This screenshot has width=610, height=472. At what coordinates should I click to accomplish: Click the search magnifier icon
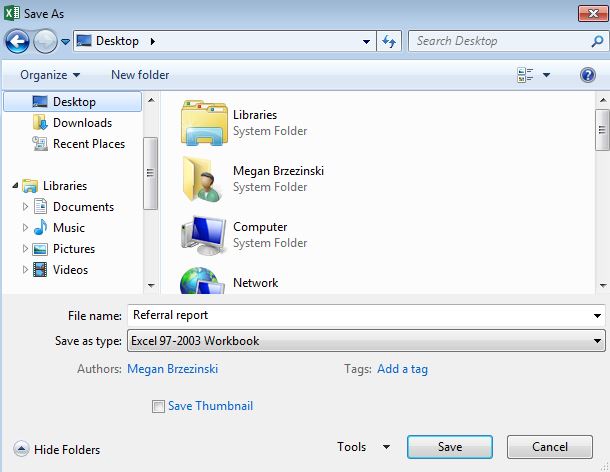pos(597,41)
